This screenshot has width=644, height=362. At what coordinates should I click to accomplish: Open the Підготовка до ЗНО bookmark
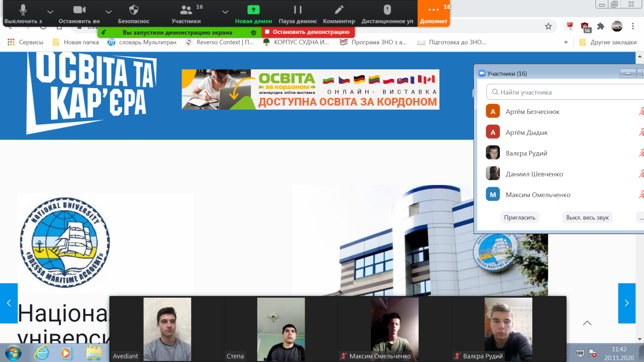[452, 42]
